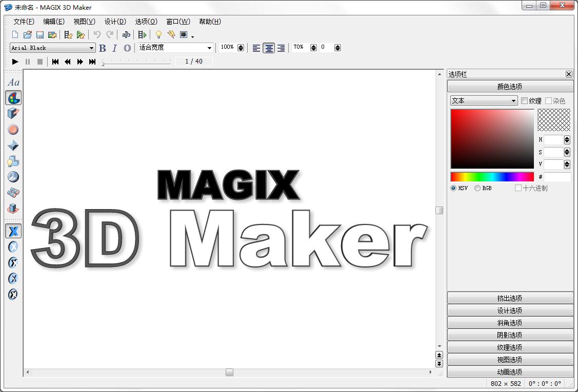Close the 选项栏 options panel
Image resolution: width=578 pixels, height=392 pixels.
pyautogui.click(x=569, y=74)
